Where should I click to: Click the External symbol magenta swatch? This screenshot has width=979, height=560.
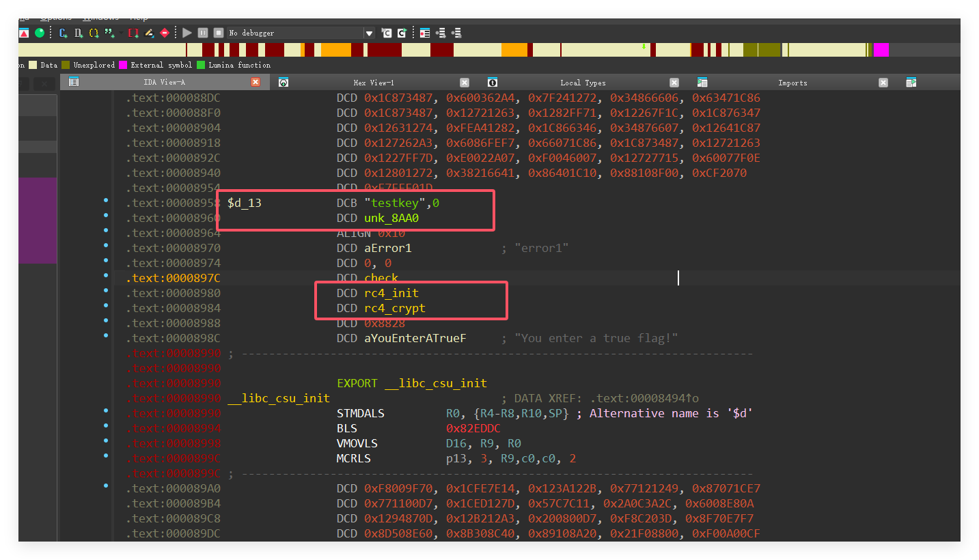click(123, 65)
